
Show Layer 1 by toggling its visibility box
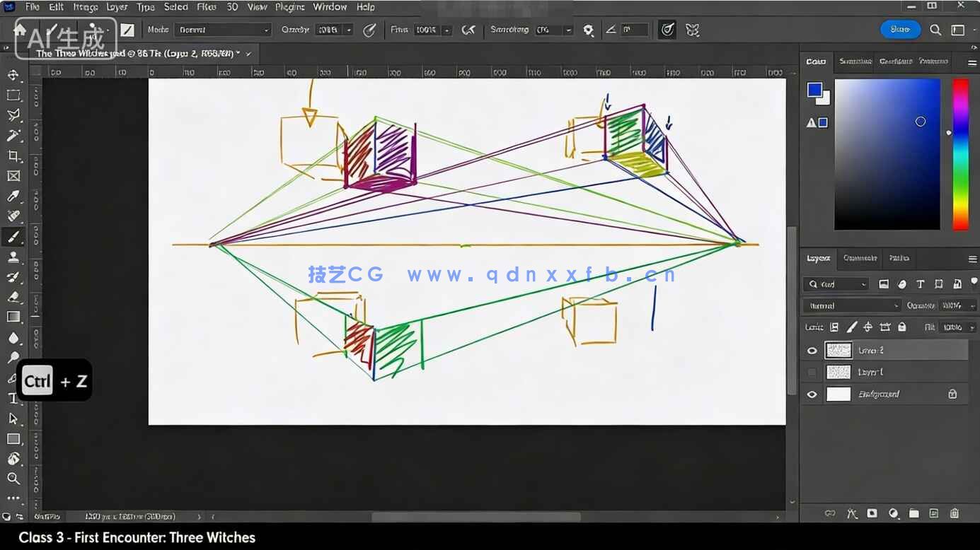point(812,373)
